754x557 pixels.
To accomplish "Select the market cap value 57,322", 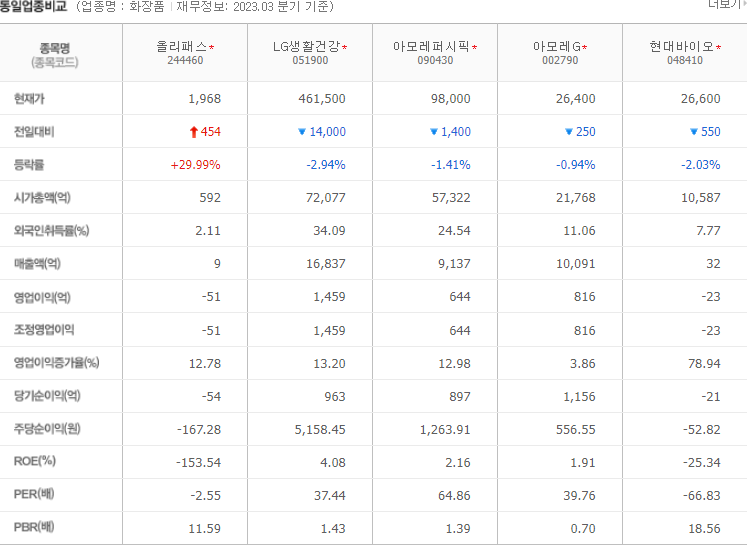I will tap(451, 198).
